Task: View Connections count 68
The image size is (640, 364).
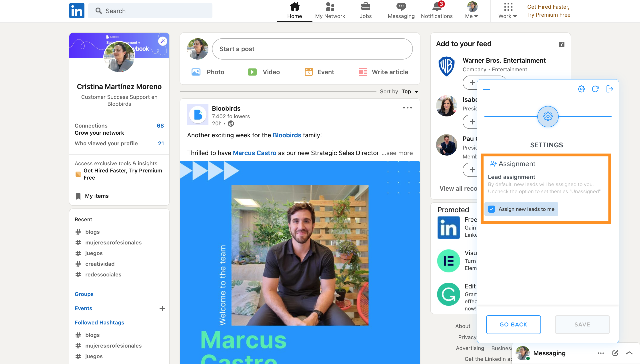Action: (160, 126)
